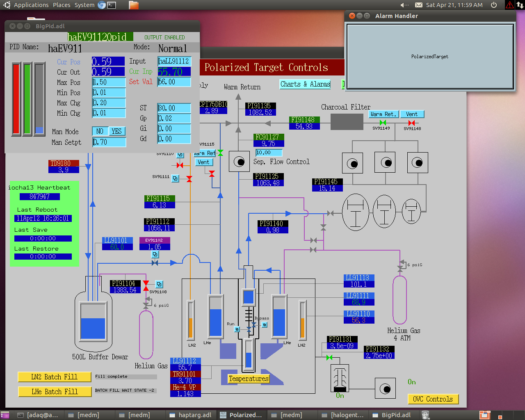Launch terminal from top panel
Viewport: 525px width, 420px height.
112,5
